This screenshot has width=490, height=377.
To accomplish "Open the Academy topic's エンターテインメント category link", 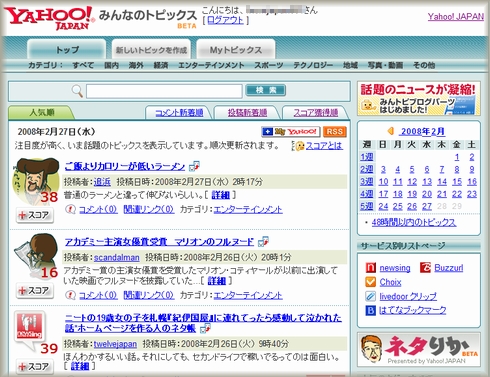I will (248, 295).
